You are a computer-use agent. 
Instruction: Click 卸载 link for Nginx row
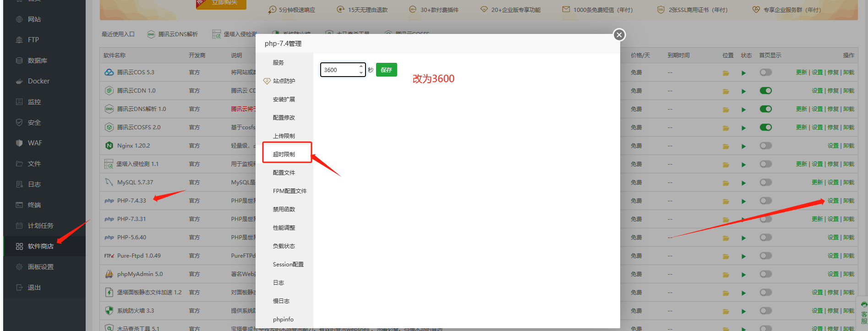[849, 146]
